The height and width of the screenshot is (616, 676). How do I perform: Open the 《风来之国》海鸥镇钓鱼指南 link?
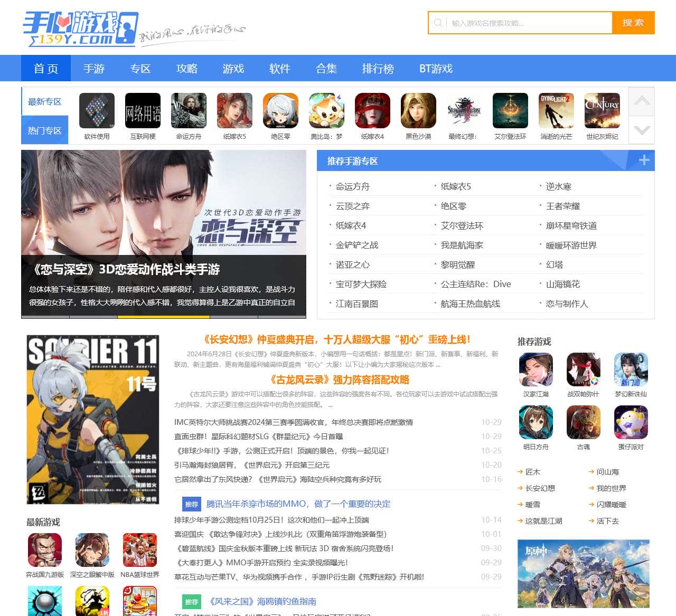pos(261,602)
